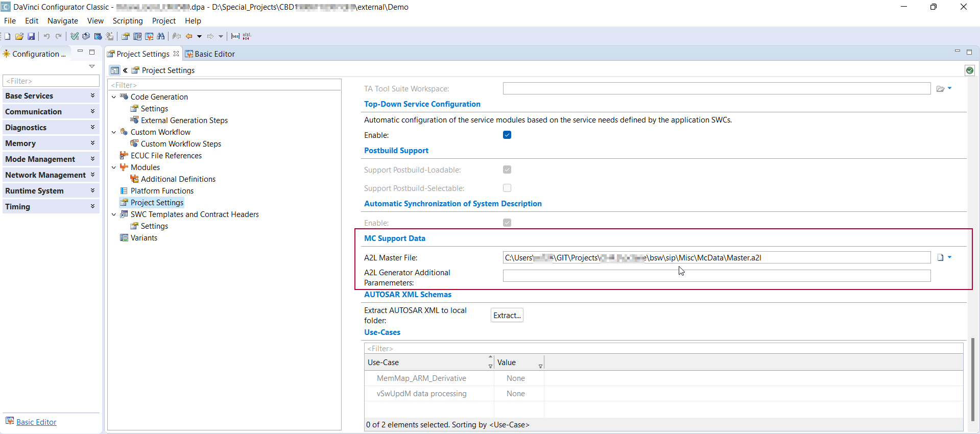Minimize the Configuration side panel
Image resolution: width=980 pixels, height=434 pixels.
pyautogui.click(x=80, y=52)
